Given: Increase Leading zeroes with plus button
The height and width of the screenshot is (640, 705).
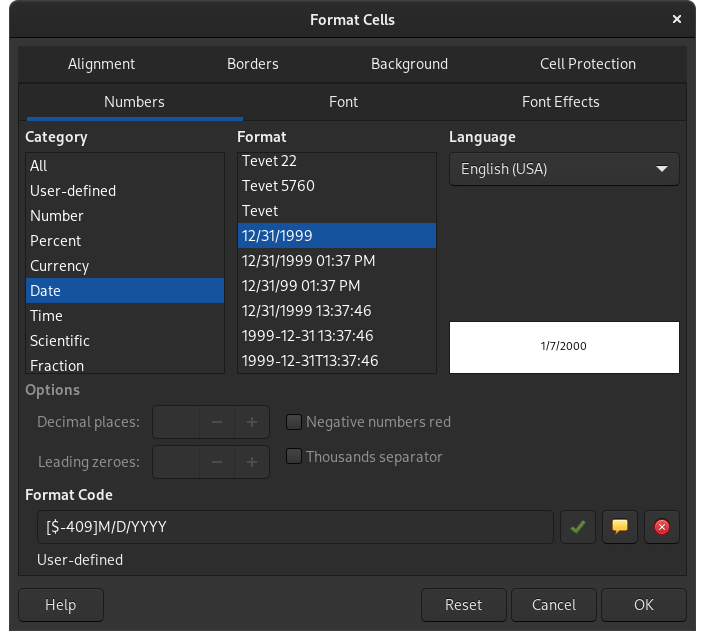Looking at the screenshot, I should pyautogui.click(x=252, y=462).
